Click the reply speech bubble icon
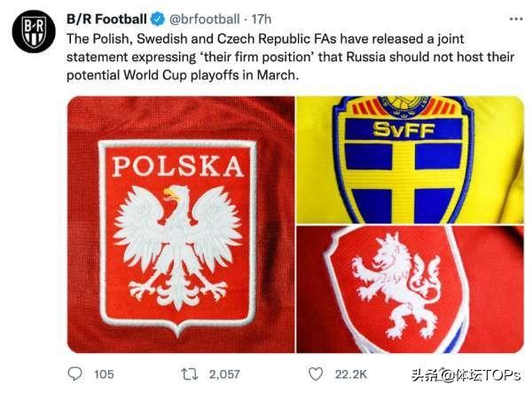 (x=75, y=373)
